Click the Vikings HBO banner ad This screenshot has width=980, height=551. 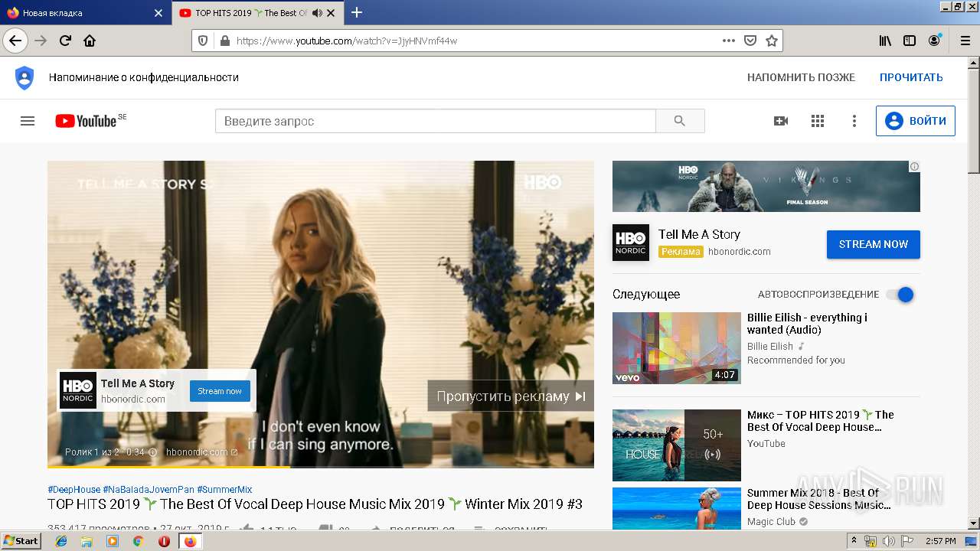[766, 186]
